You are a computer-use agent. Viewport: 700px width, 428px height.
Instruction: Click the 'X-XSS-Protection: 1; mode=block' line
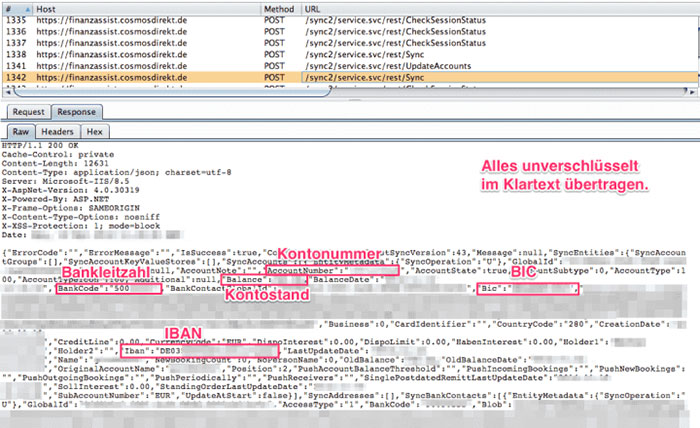81,226
